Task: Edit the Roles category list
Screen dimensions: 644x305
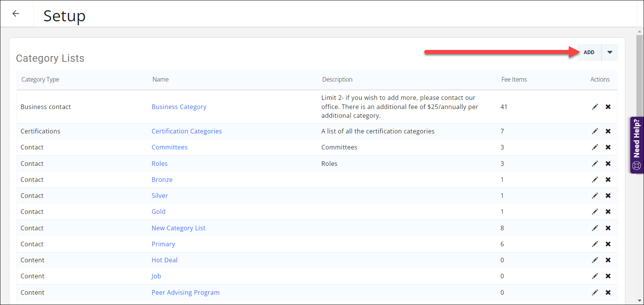Action: [595, 164]
